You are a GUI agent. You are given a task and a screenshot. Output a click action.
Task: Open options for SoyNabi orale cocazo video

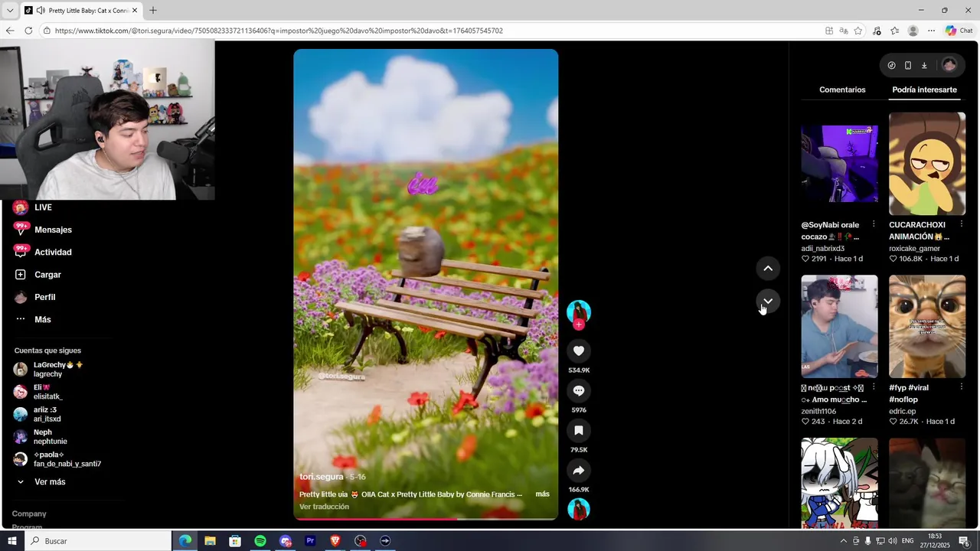pos(874,225)
